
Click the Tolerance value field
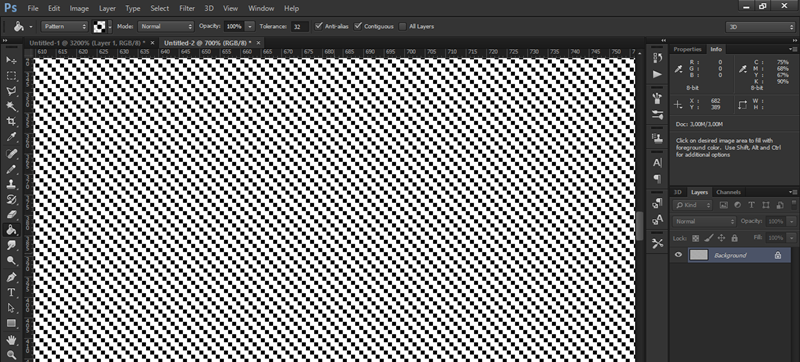click(300, 27)
